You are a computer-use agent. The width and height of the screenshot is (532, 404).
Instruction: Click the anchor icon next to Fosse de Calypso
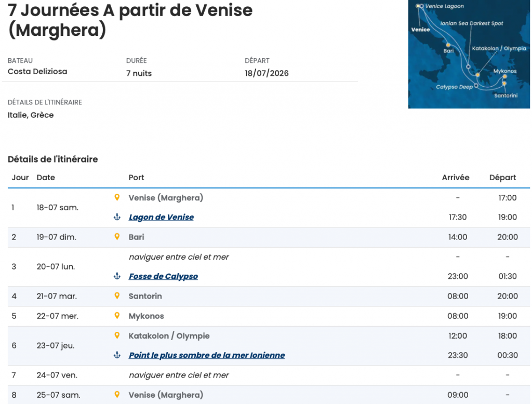[x=117, y=276]
